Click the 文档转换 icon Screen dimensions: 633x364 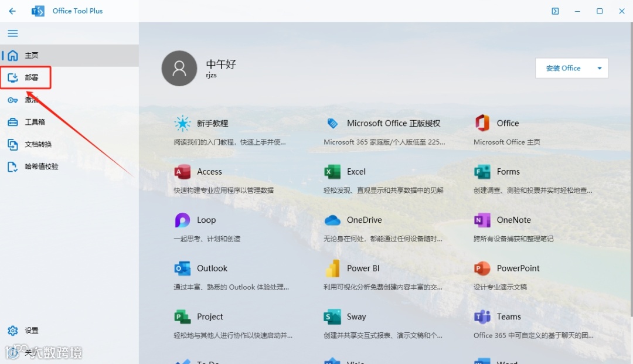12,144
